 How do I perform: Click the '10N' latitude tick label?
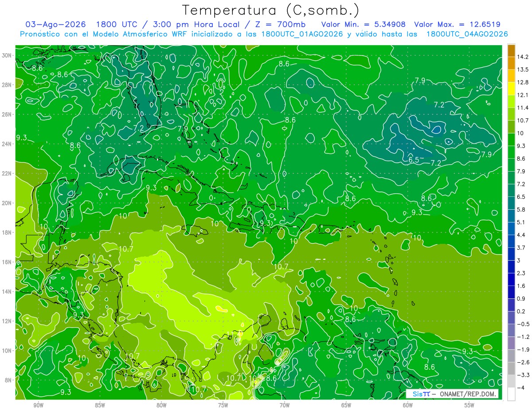(7, 351)
